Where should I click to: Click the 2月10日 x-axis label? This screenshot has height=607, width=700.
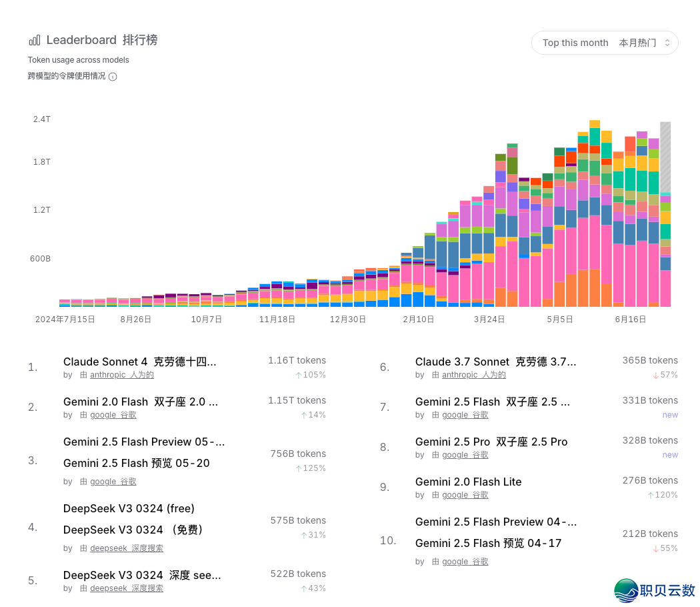tap(418, 320)
